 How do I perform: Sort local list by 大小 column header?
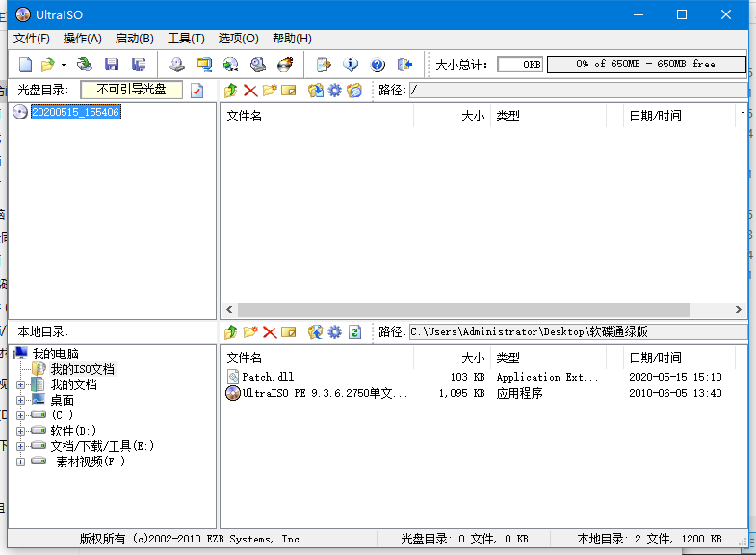coord(453,357)
